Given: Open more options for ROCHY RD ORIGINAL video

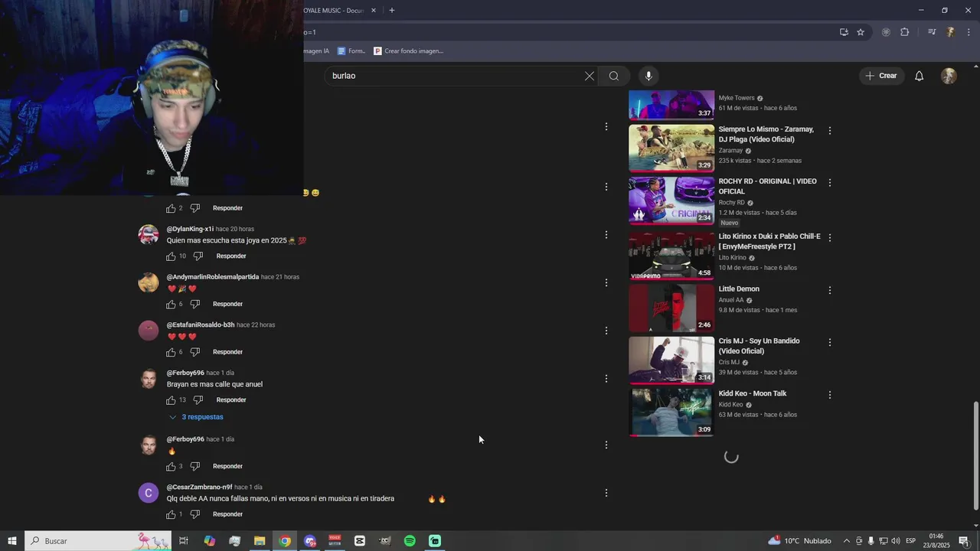Looking at the screenshot, I should tap(829, 183).
